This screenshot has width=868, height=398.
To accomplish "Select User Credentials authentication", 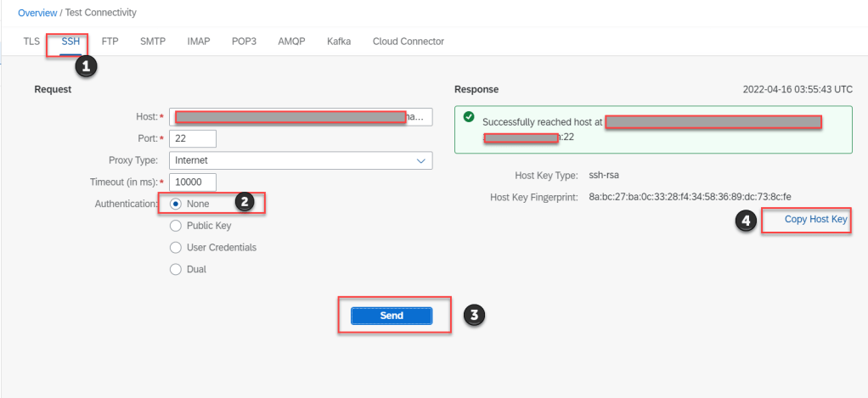I will (x=176, y=248).
